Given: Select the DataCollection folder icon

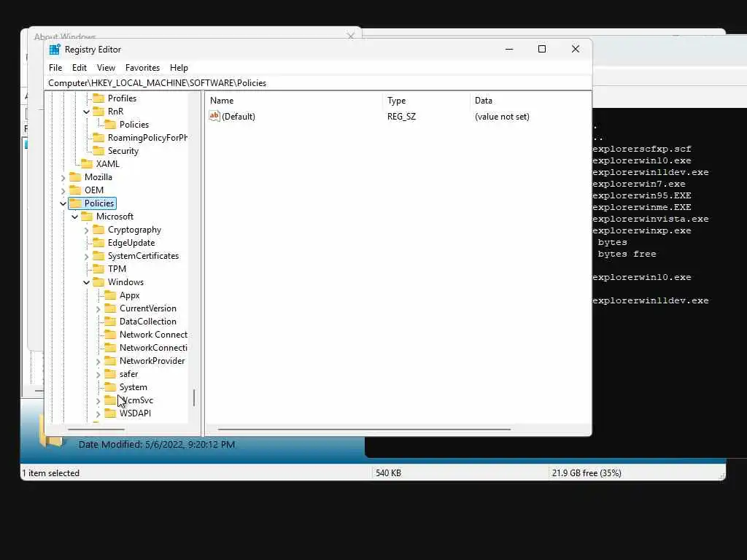Looking at the screenshot, I should (x=110, y=322).
